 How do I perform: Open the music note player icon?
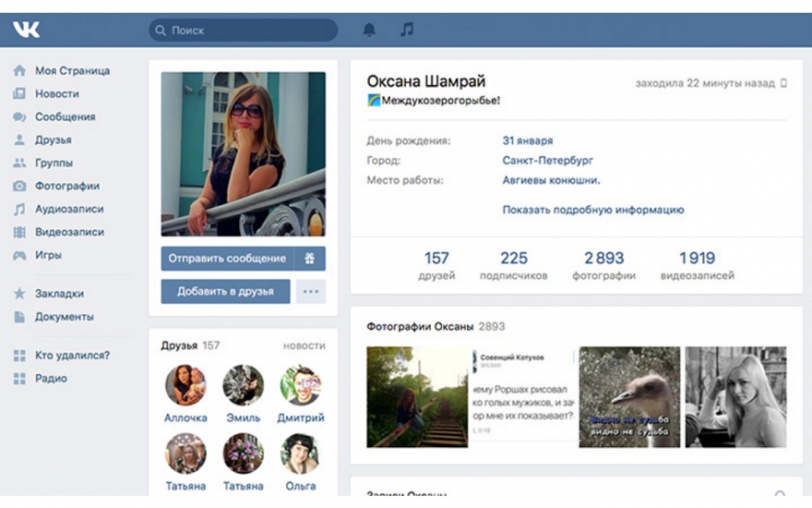tap(407, 30)
